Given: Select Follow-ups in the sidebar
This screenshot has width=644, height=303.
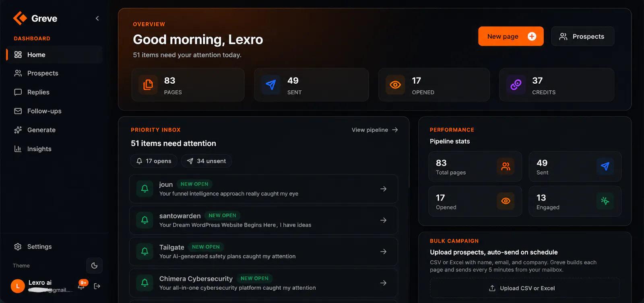Looking at the screenshot, I should [55, 111].
